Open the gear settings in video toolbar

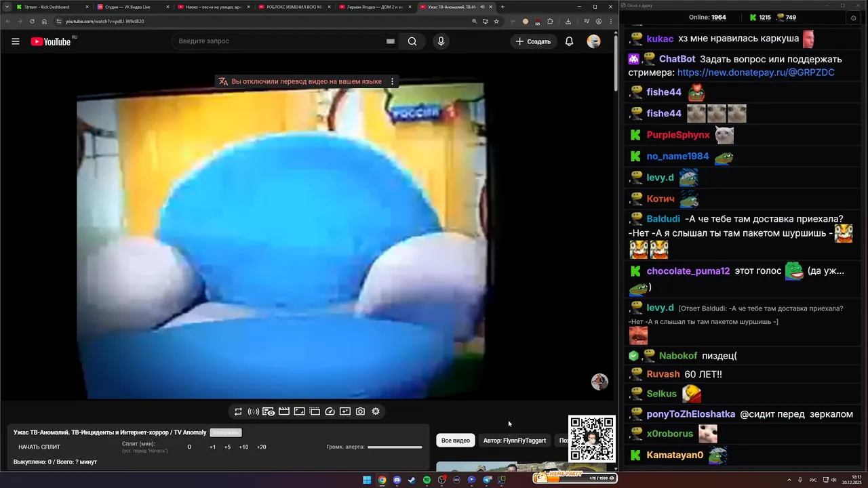(376, 411)
